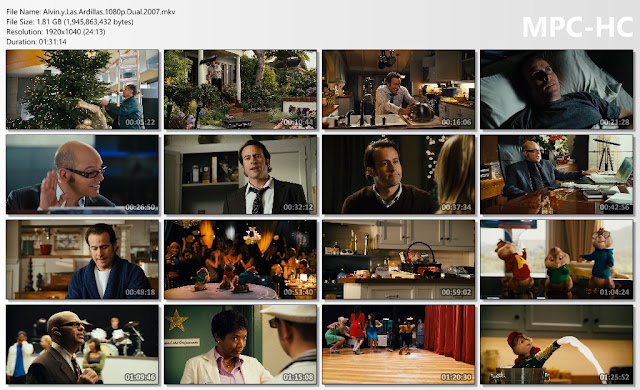The image size is (640, 390).
Task: Click the Duration 01:31:14 line
Action: pos(36,42)
